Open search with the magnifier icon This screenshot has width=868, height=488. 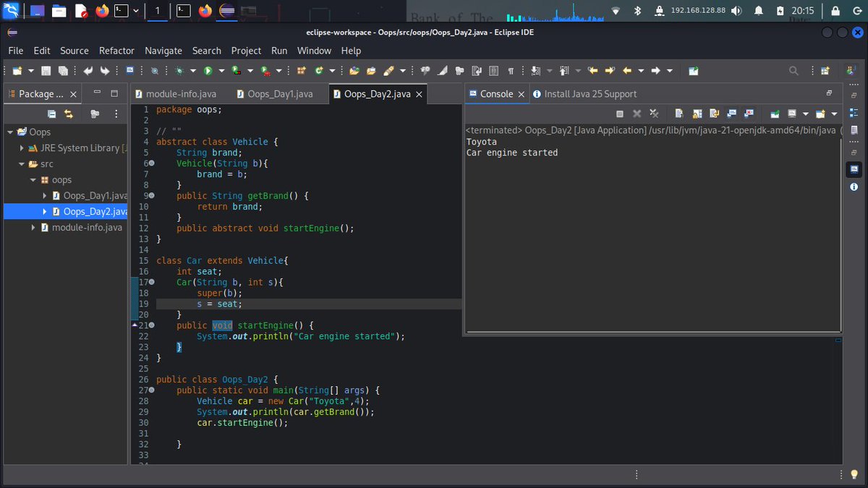793,70
